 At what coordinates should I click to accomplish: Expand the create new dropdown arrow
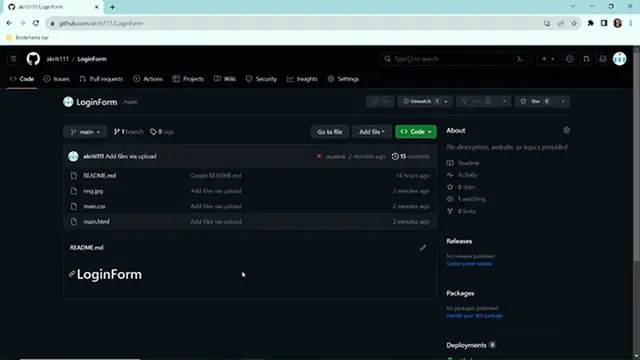pos(552,59)
